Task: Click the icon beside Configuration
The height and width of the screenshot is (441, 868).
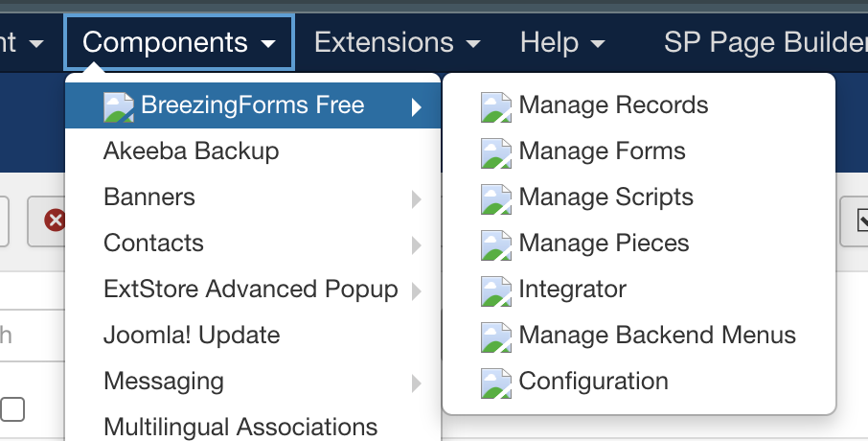Action: pyautogui.click(x=496, y=383)
